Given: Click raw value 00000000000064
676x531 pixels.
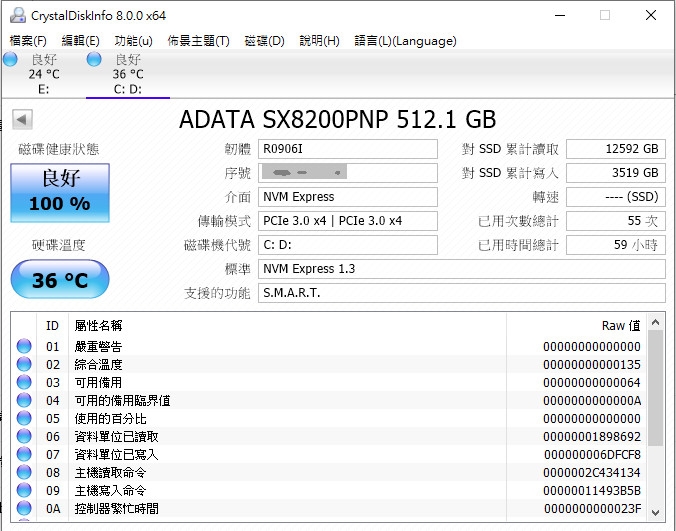Looking at the screenshot, I should [x=592, y=383].
